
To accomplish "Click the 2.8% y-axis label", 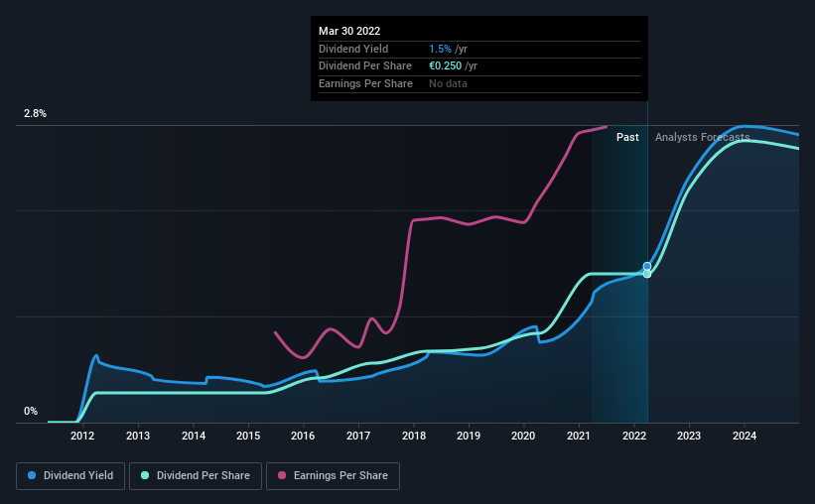I will coord(35,113).
